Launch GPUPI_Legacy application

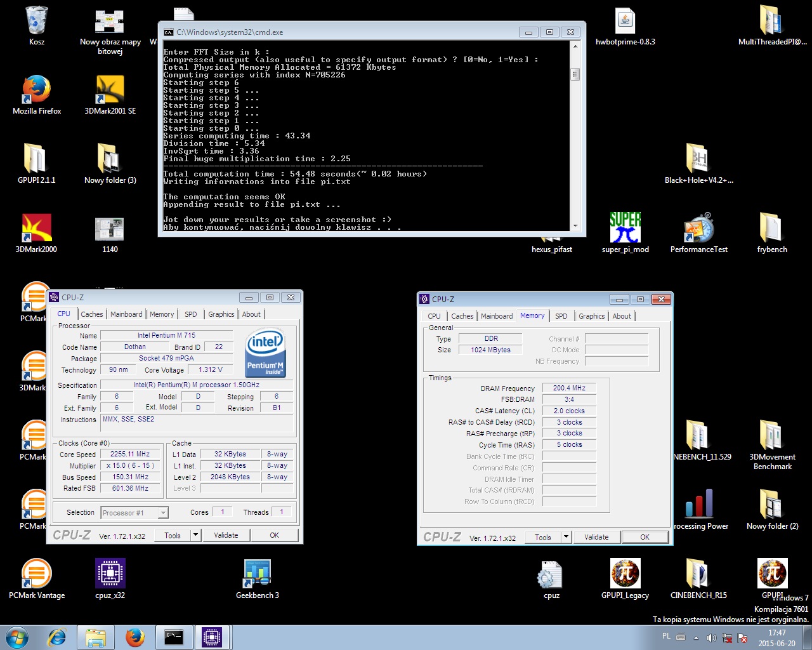[625, 579]
